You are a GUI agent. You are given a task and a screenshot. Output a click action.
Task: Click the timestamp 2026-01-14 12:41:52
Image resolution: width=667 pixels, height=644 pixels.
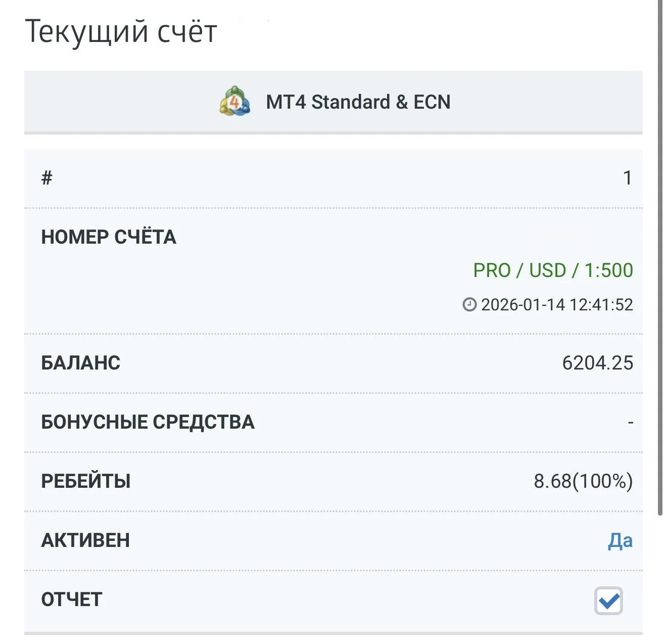click(x=557, y=305)
